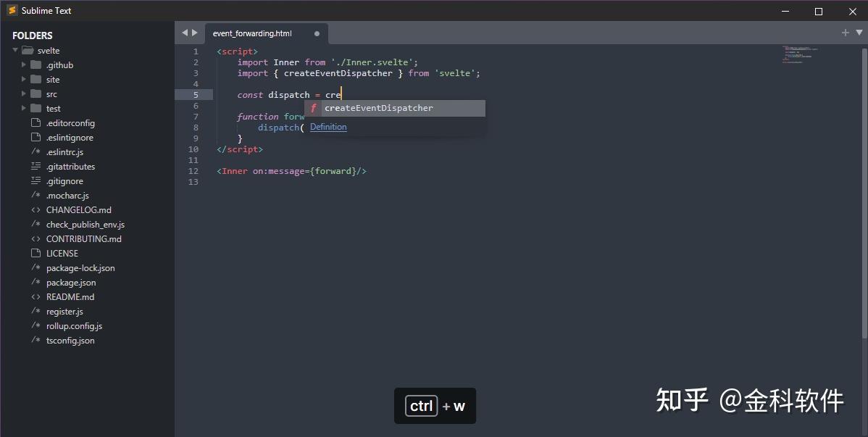Click the check_publish_env.js file icon
The image size is (868, 437).
click(36, 224)
